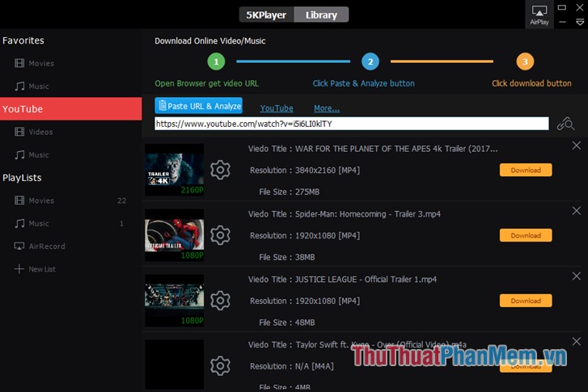Open PlayLists Movies with 22 items
This screenshot has width=588, height=392.
click(x=71, y=200)
